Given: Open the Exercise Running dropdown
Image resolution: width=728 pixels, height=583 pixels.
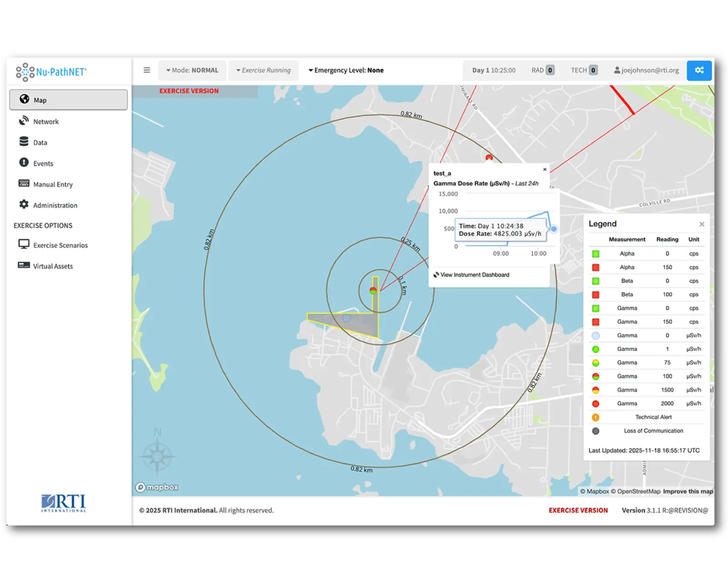Looking at the screenshot, I should point(263,70).
